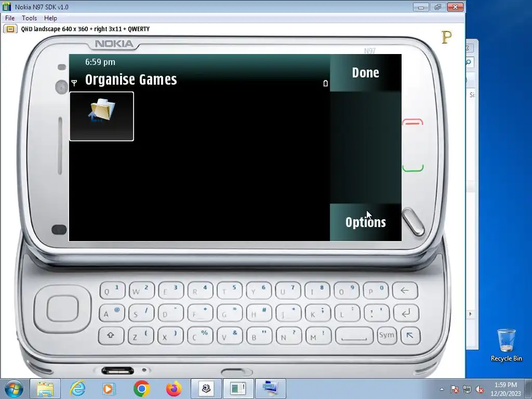Click the taskbar clock showing 1:59 PM
532x399 pixels.
pos(506,389)
